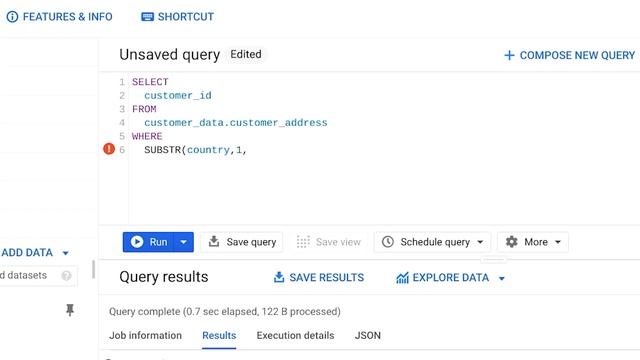Image resolution: width=640 pixels, height=360 pixels.
Task: Run the query
Action: click(x=148, y=242)
